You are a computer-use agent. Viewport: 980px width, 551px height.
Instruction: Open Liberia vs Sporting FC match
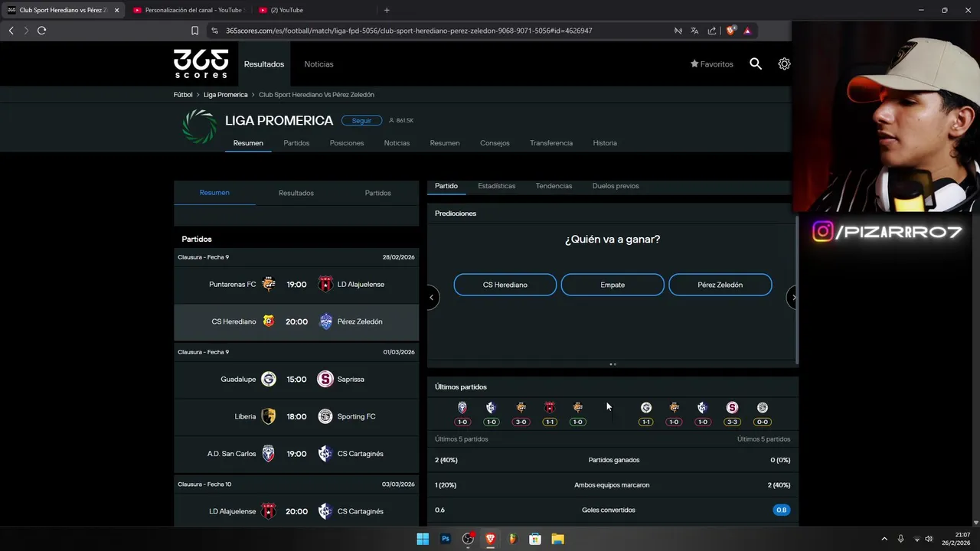coord(296,417)
